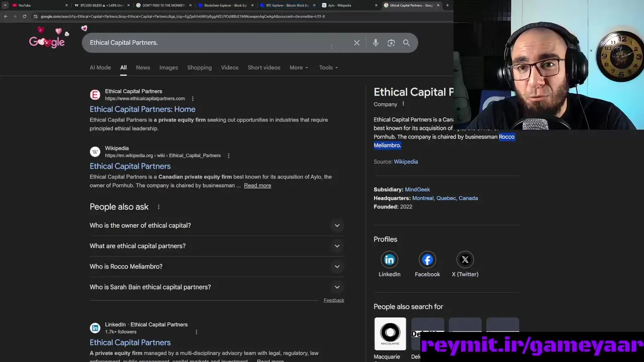Click the LinkedIn result favicon
The height and width of the screenshot is (362, 644).
tap(95, 328)
